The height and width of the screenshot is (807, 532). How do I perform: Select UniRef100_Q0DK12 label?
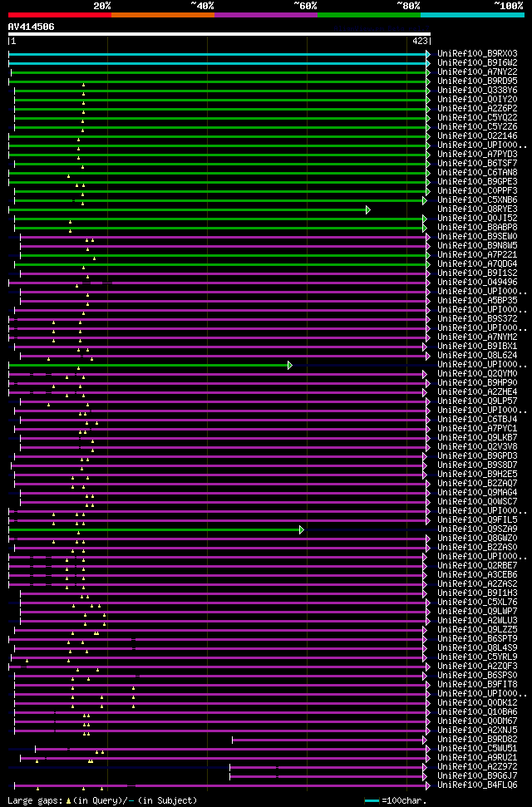[477, 703]
